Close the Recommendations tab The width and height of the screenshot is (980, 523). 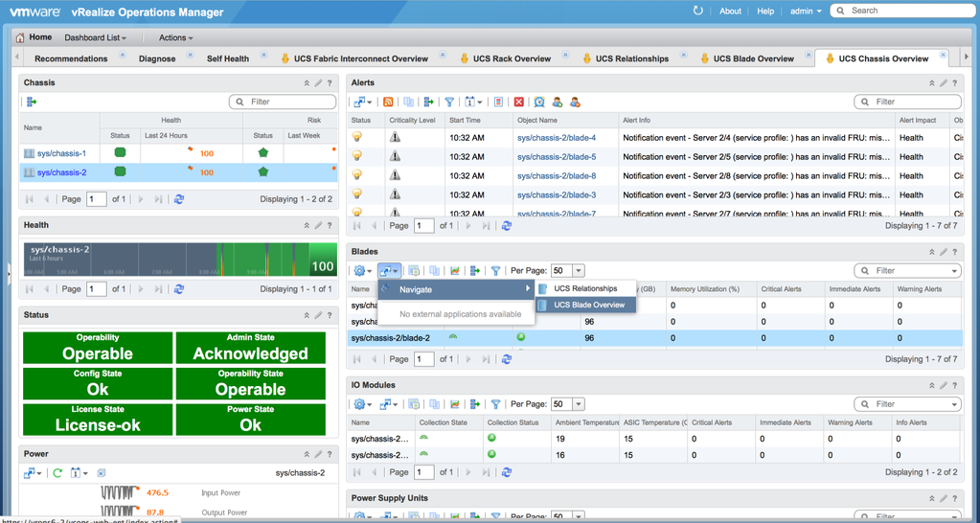coord(123,54)
